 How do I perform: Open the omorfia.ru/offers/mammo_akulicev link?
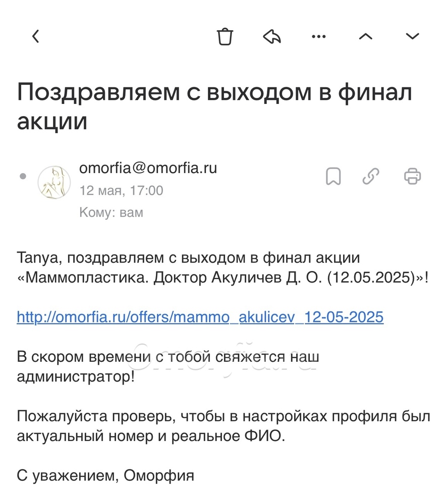click(200, 317)
